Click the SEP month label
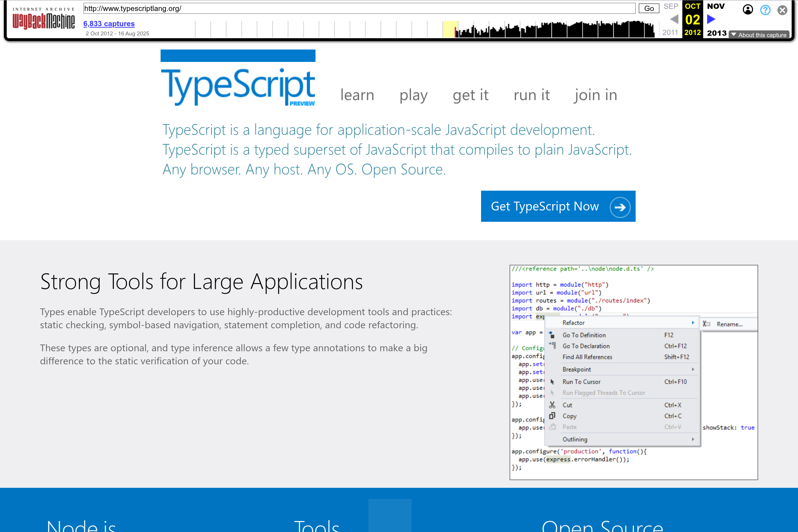798x532 pixels. pos(671,6)
